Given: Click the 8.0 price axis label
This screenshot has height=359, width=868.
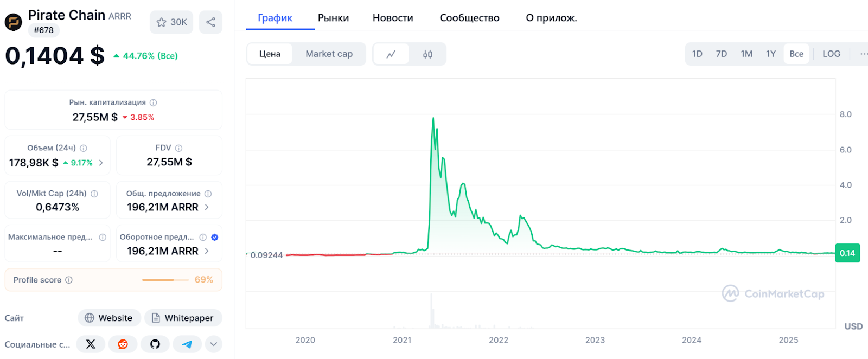Looking at the screenshot, I should point(846,114).
